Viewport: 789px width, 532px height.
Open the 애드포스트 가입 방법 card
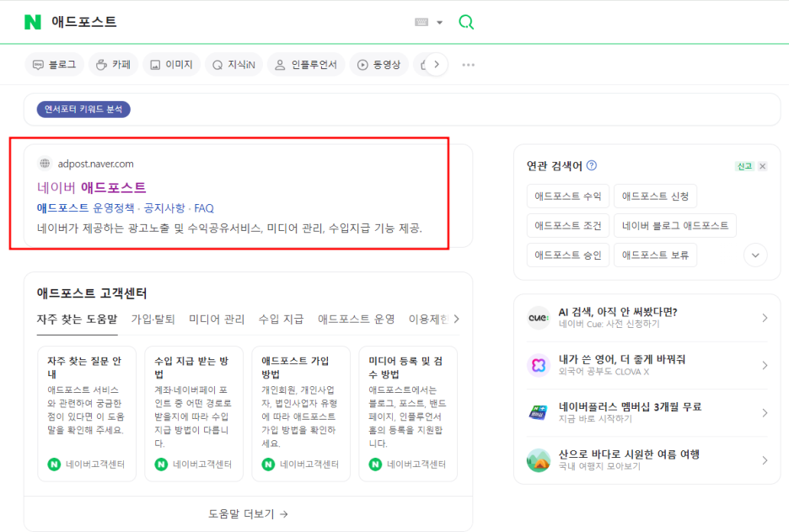[301, 414]
